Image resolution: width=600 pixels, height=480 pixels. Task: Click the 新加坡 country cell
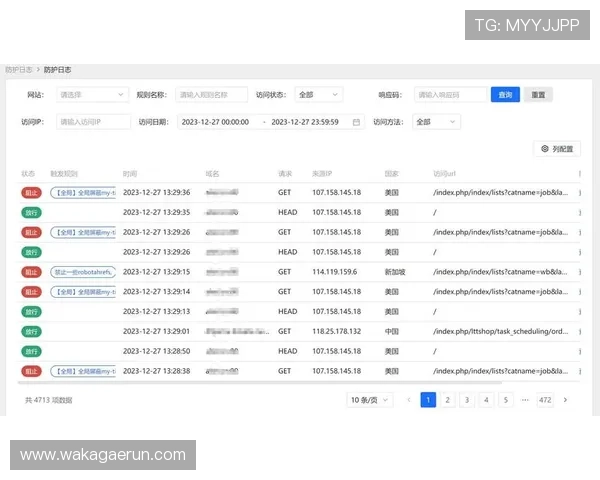pyautogui.click(x=395, y=272)
